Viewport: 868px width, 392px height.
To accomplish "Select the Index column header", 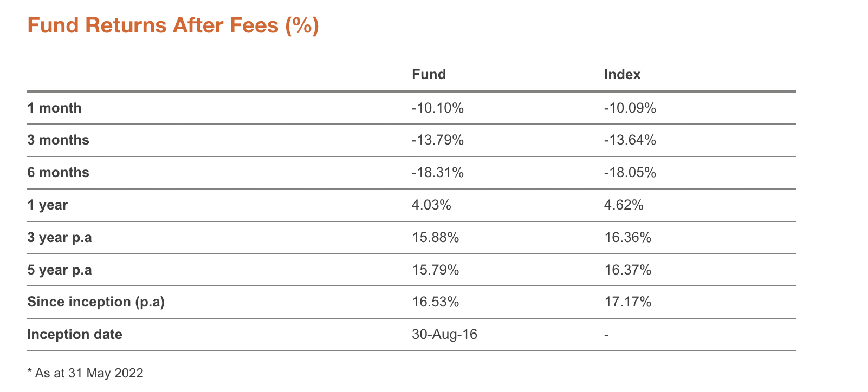I will tap(622, 75).
